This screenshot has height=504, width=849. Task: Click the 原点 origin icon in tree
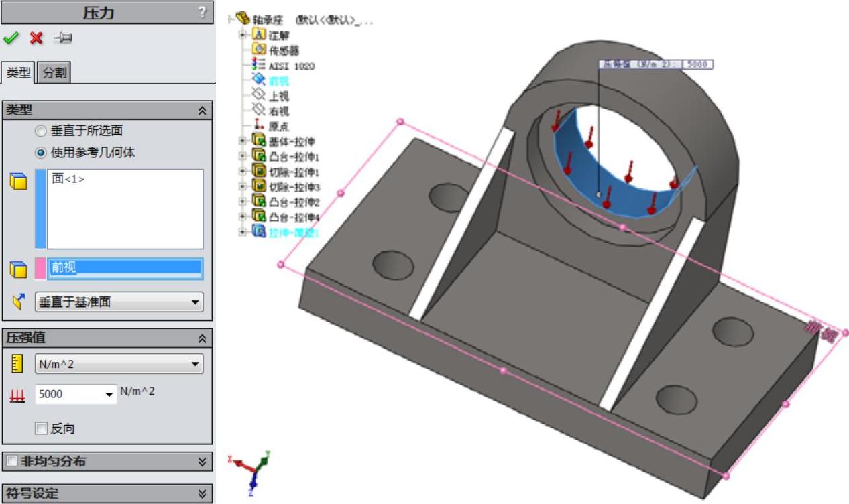[x=258, y=126]
